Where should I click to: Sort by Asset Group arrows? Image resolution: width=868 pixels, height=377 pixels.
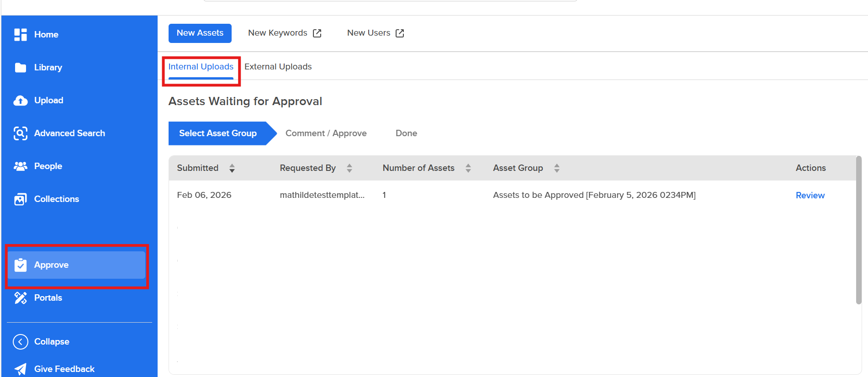point(557,168)
